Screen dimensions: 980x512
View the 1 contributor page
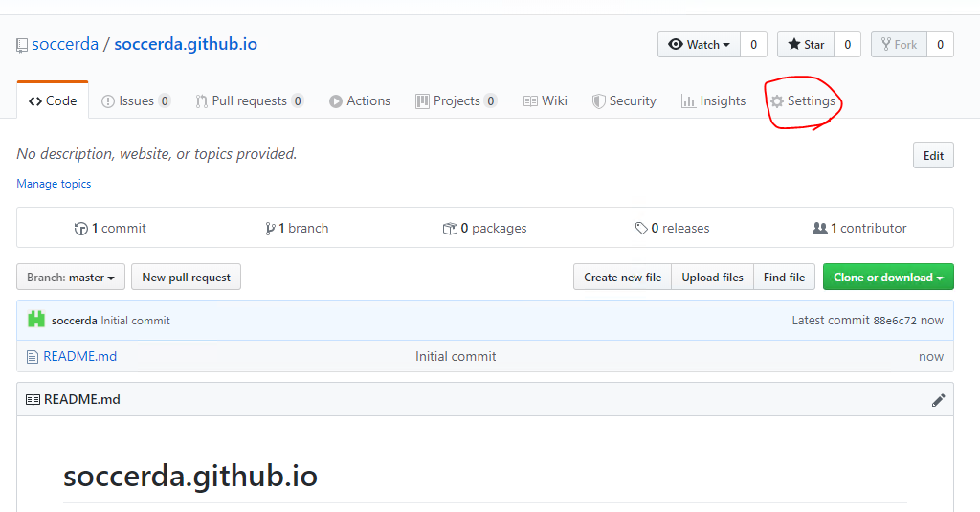859,228
